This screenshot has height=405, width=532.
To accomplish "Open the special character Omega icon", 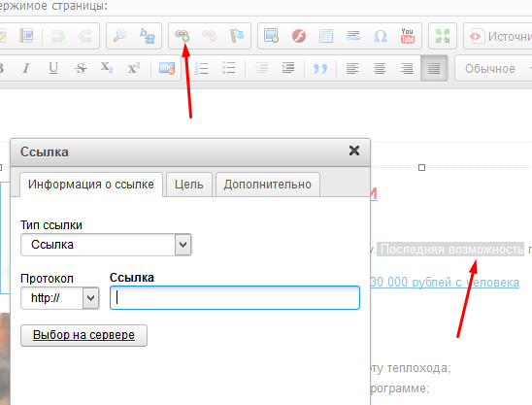I will pyautogui.click(x=381, y=36).
